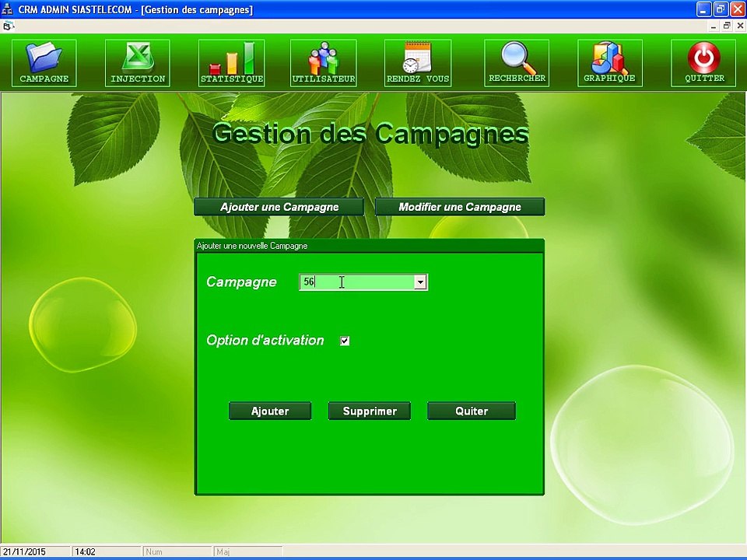Click the Ajouter une nouvelle Campagne panel title

pos(252,246)
